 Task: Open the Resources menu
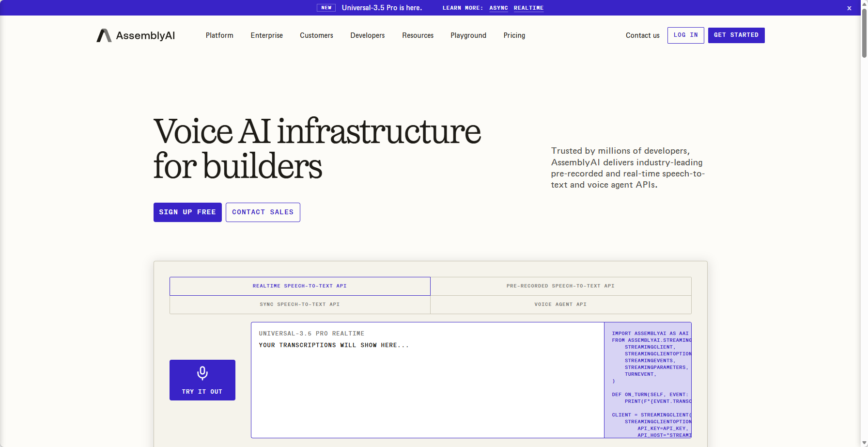click(x=418, y=35)
